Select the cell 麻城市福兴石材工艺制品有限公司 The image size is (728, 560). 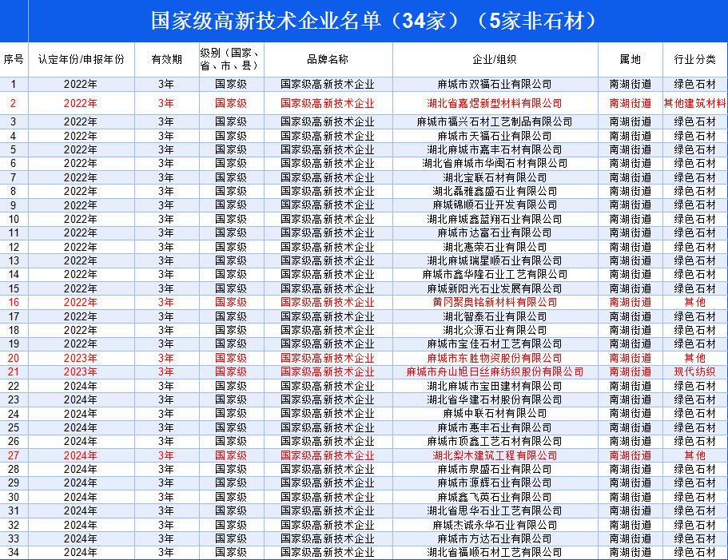(495, 122)
